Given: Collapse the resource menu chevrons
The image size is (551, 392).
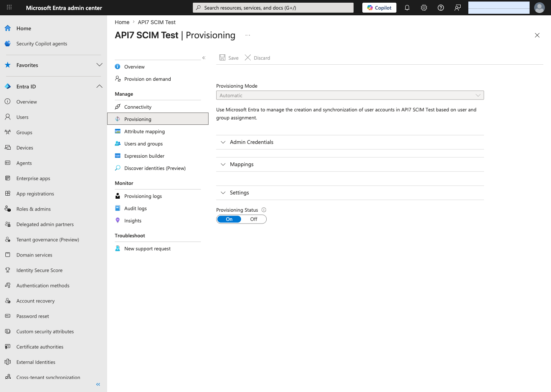Looking at the screenshot, I should point(204,58).
